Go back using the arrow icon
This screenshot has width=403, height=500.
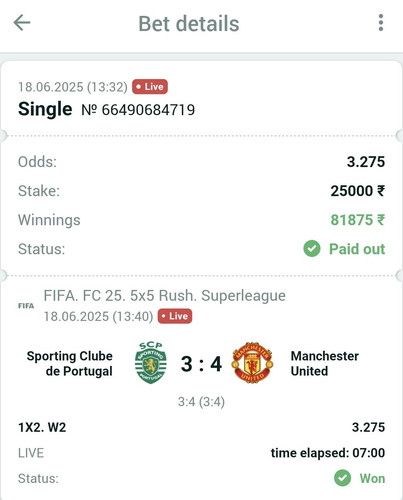(x=22, y=23)
